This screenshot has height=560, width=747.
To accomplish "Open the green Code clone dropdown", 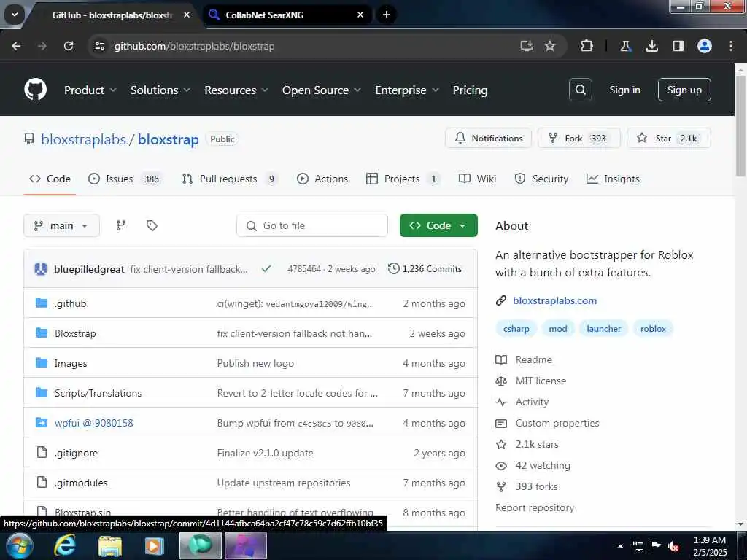I will (x=438, y=225).
